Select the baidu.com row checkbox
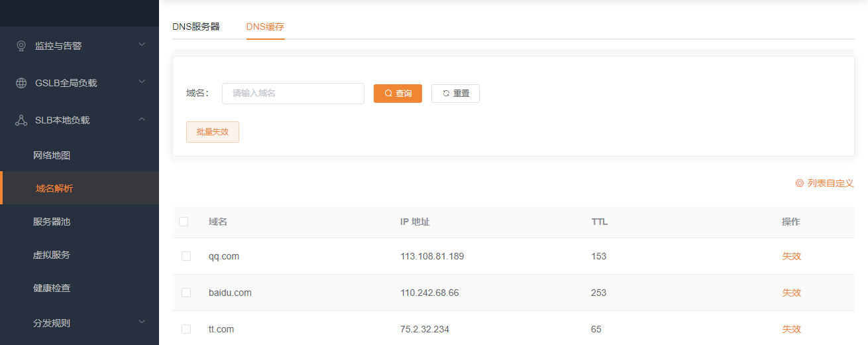 click(186, 293)
